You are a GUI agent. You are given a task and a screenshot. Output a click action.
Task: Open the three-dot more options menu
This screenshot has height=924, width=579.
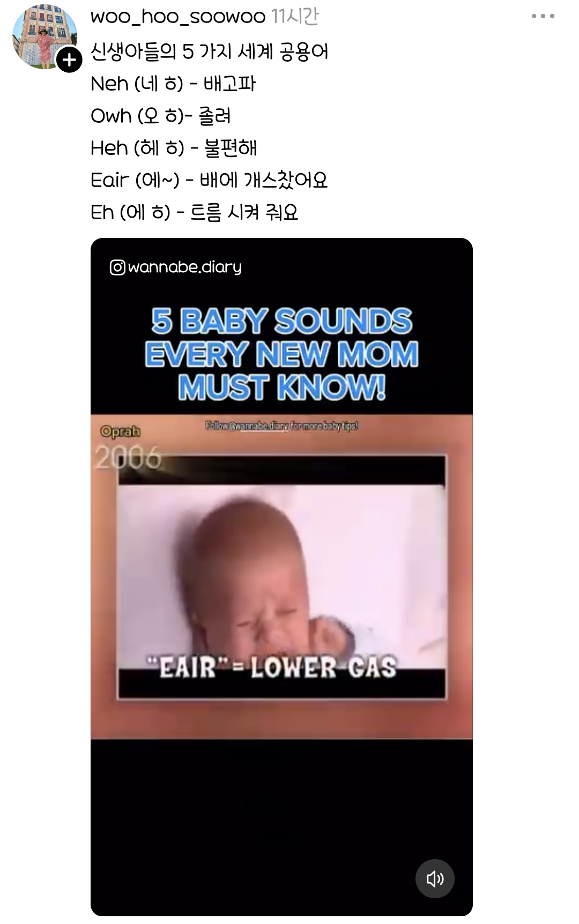pos(543,17)
